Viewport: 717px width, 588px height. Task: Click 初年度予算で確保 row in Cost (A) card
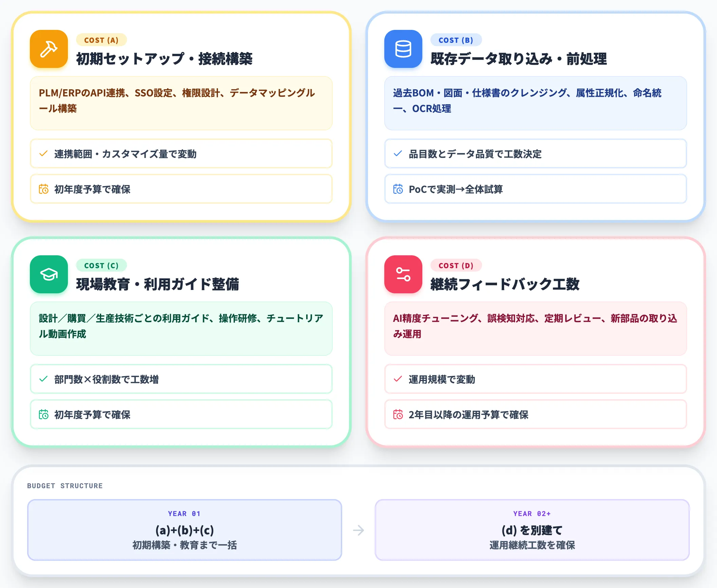point(181,189)
